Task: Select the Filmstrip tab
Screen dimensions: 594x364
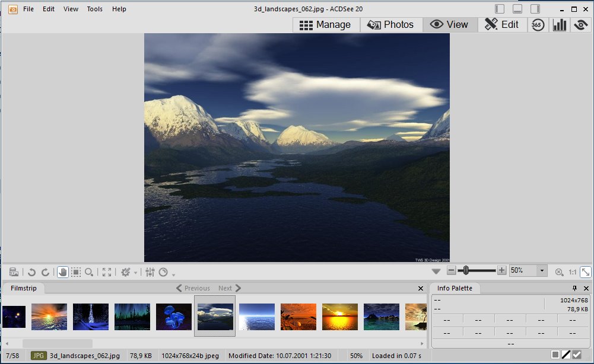Action: pyautogui.click(x=24, y=288)
